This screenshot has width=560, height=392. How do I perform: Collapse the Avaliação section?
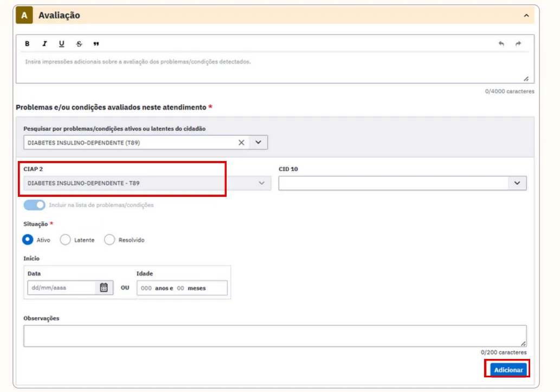point(526,15)
